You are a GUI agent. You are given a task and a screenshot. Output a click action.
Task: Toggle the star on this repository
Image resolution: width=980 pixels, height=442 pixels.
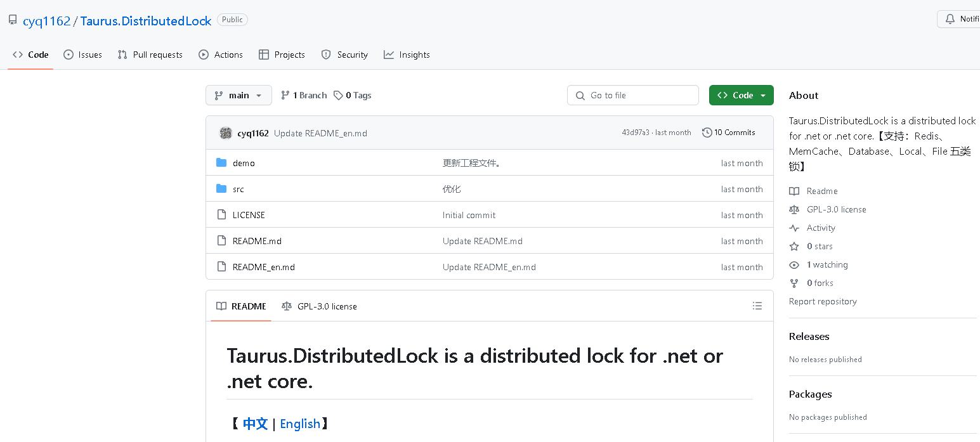pyautogui.click(x=794, y=246)
